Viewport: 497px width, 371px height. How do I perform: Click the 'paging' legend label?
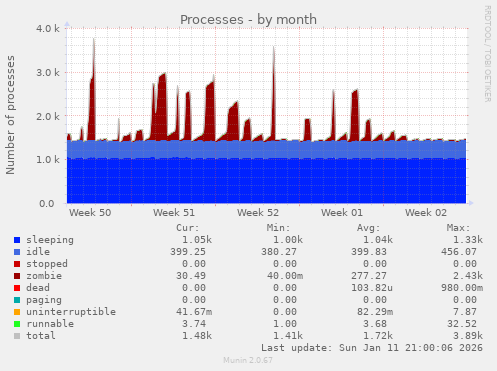click(44, 300)
